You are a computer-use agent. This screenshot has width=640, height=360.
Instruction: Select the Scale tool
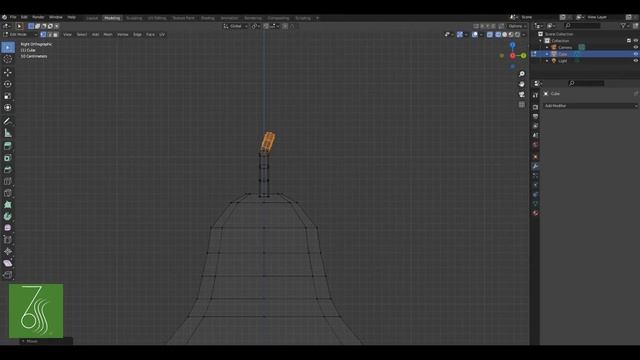pyautogui.click(x=8, y=96)
